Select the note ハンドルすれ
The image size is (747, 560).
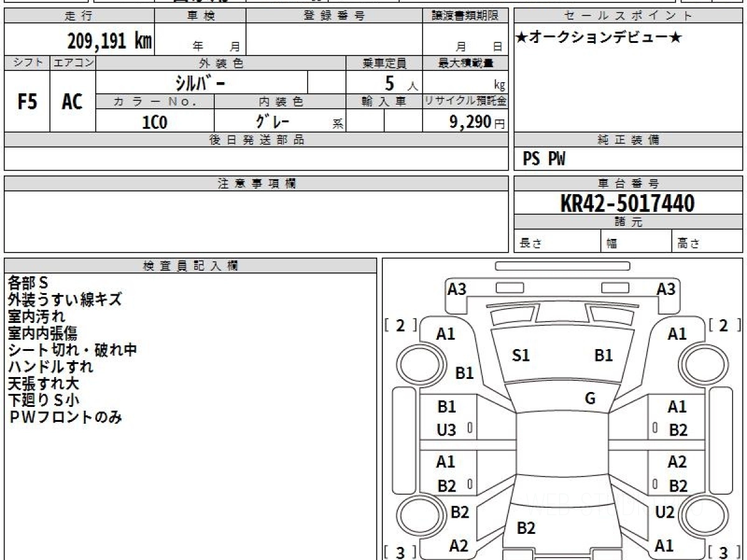pyautogui.click(x=50, y=367)
